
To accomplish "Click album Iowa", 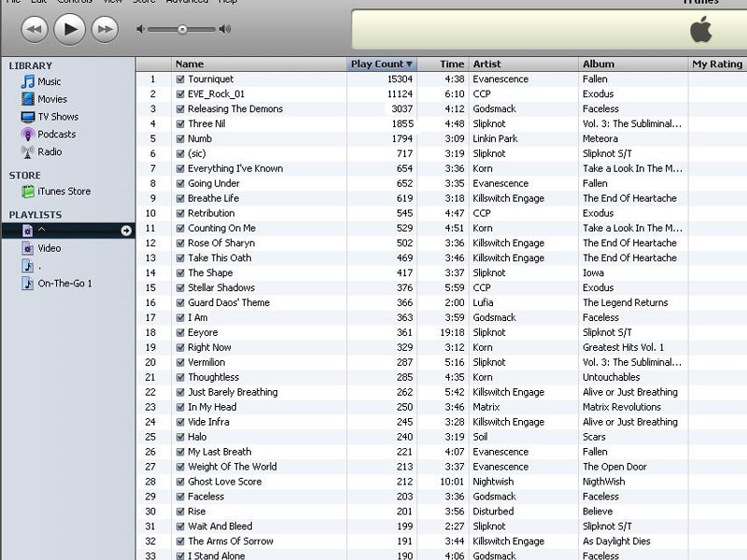I will (593, 273).
